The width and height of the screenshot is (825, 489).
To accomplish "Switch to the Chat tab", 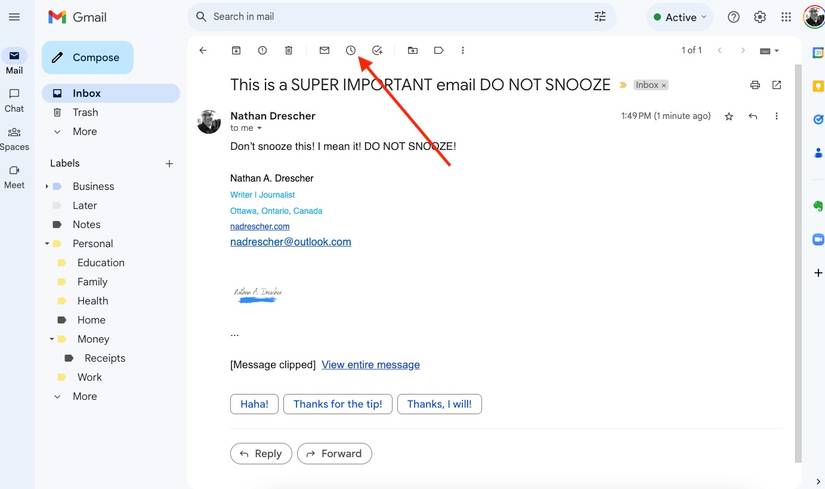I will (x=14, y=100).
